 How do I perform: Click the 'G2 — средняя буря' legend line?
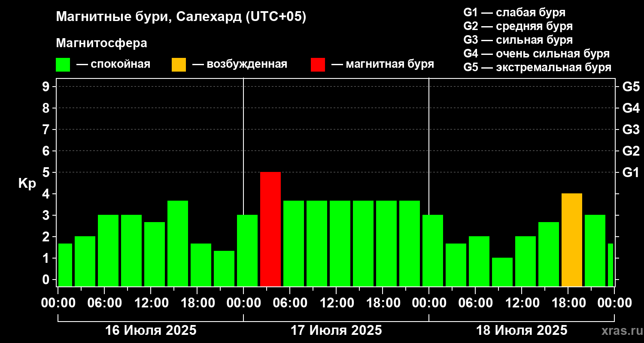518,26
